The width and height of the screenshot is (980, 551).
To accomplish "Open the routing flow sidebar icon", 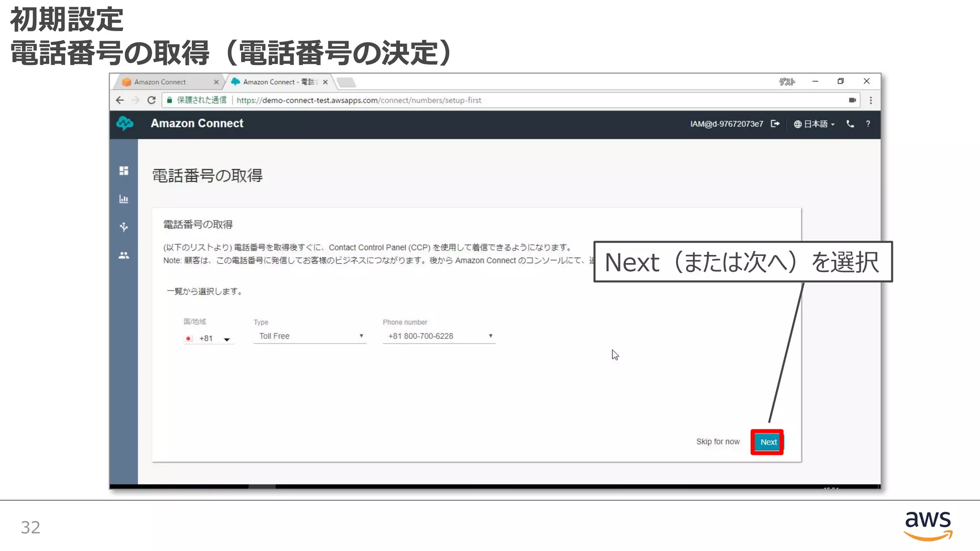I will coord(124,227).
